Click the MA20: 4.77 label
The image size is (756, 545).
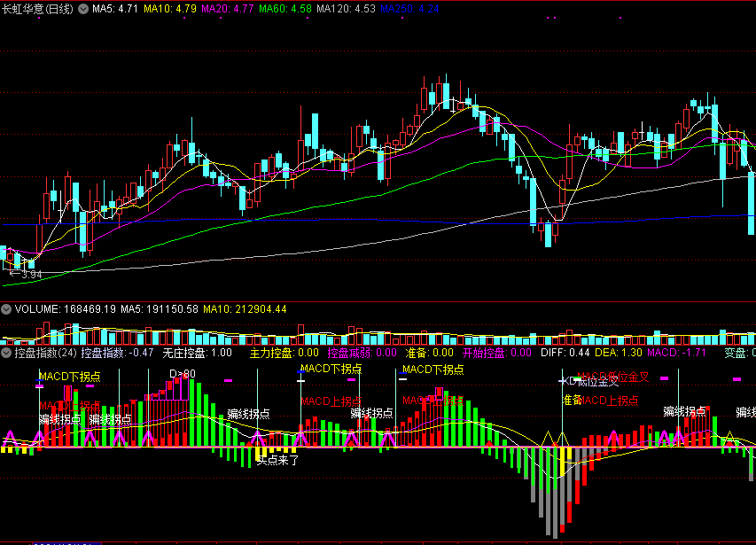(x=227, y=9)
